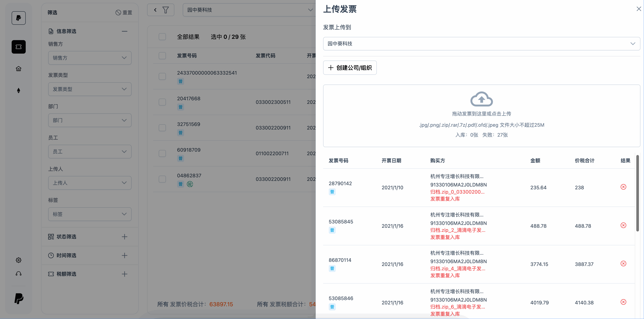The width and height of the screenshot is (644, 319).
Task: Click 拖动发票到这里或点击上传 upload area text
Action: pos(481,114)
